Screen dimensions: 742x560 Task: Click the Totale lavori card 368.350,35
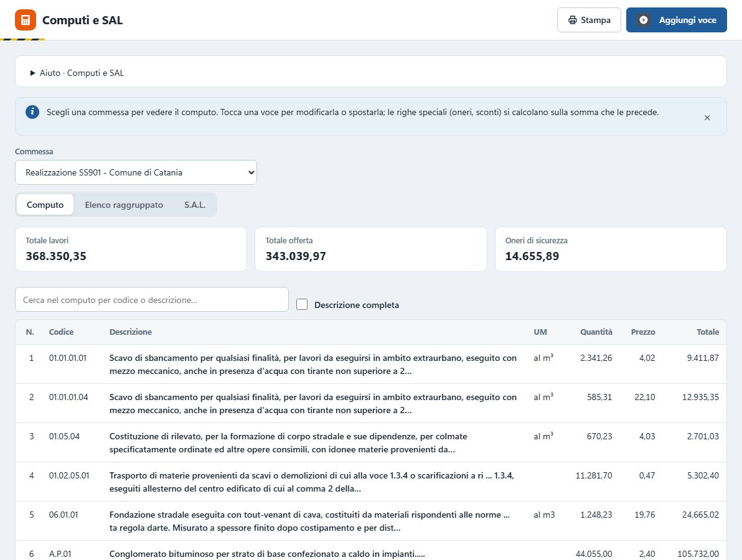[x=131, y=250]
